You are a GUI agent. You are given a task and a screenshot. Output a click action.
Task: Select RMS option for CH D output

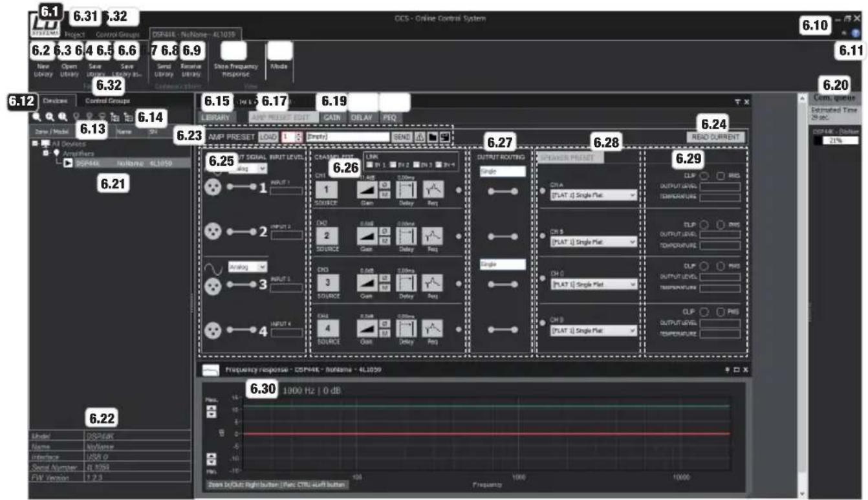click(719, 310)
